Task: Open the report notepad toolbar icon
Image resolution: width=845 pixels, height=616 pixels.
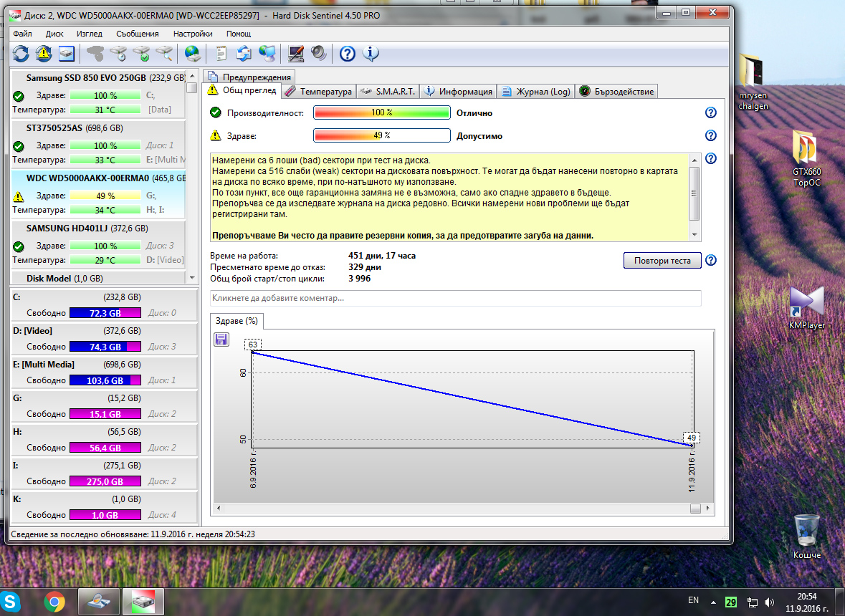Action: tap(221, 53)
